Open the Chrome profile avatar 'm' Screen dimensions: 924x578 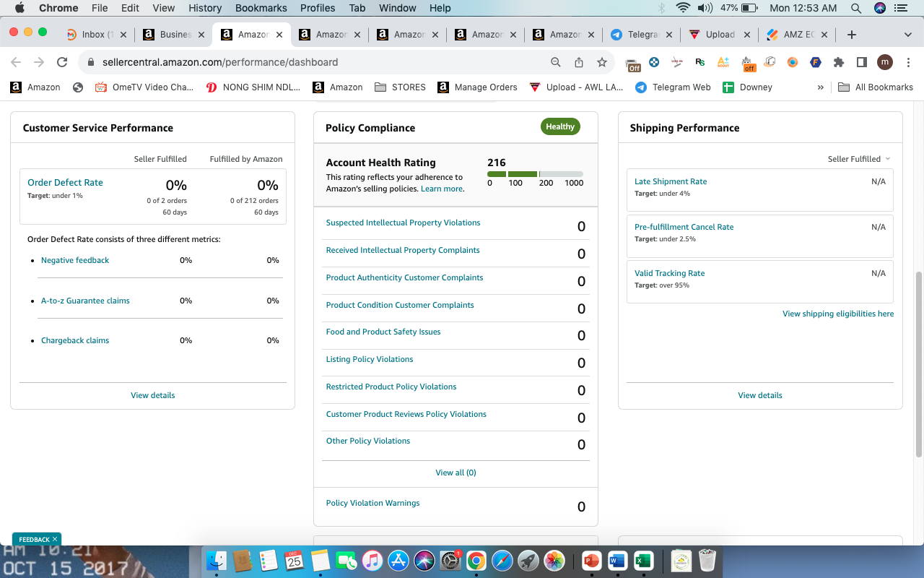pos(885,62)
